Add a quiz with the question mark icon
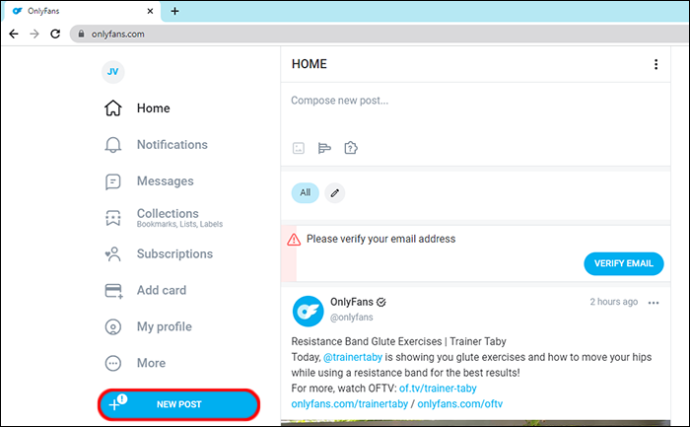Image resolution: width=690 pixels, height=427 pixels. pos(351,148)
